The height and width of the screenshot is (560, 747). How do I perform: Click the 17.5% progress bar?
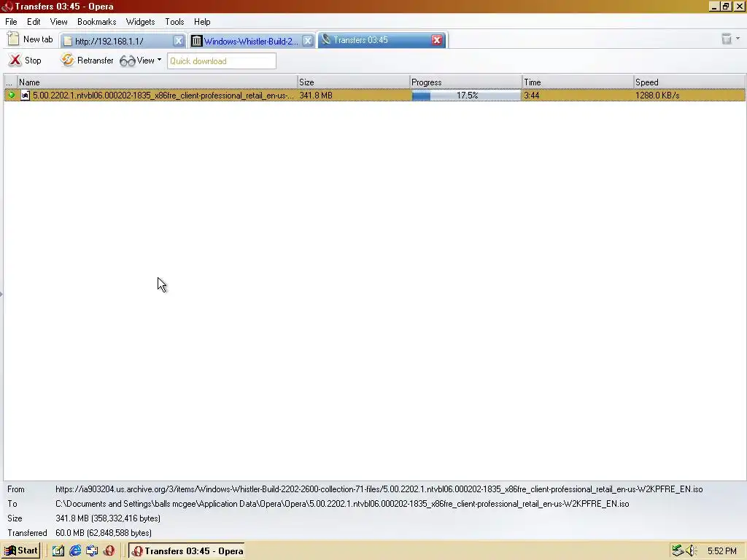(466, 96)
